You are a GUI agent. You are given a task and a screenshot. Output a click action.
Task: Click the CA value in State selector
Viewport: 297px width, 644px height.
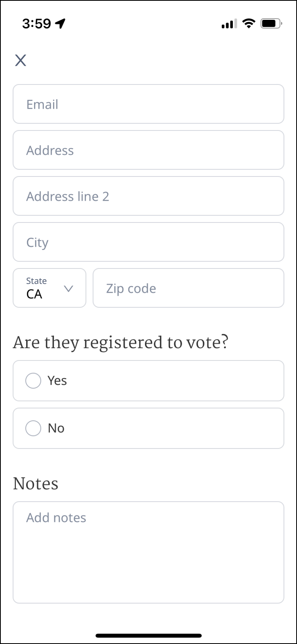tap(34, 294)
